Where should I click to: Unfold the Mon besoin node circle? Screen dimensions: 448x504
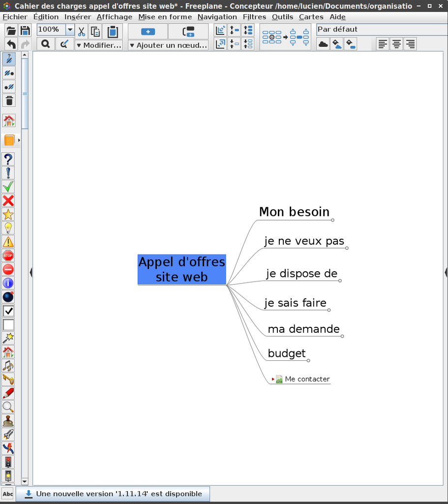333,220
